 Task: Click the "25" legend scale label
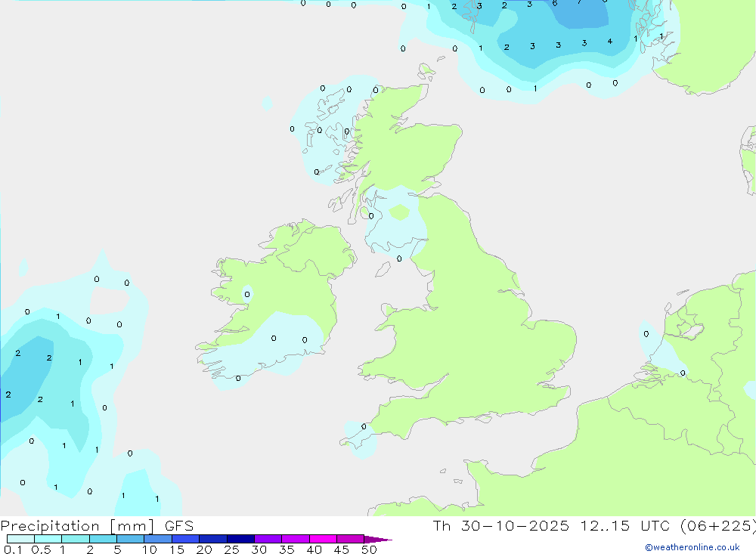click(232, 549)
